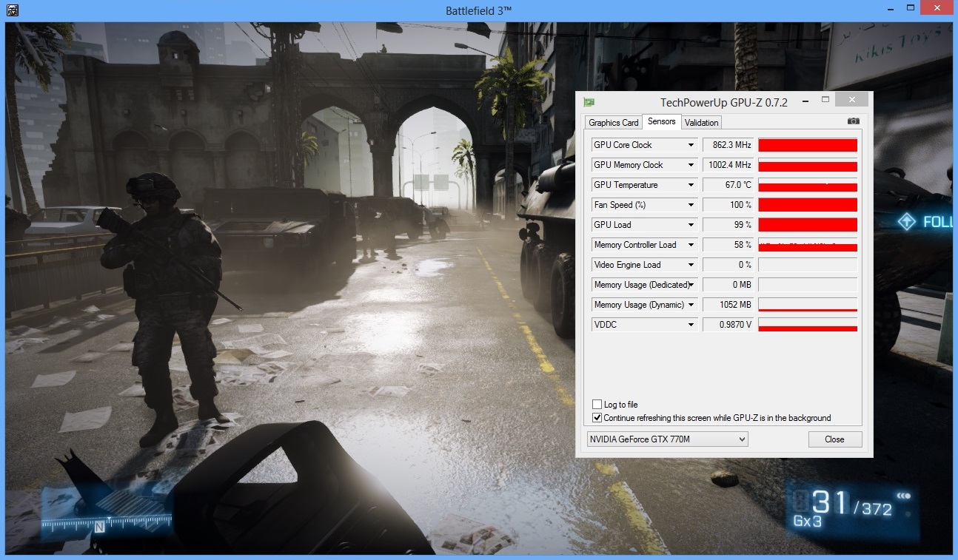The width and height of the screenshot is (958, 560).
Task: Open the NVIDIA GeForce GTX 770M selector
Action: (667, 439)
